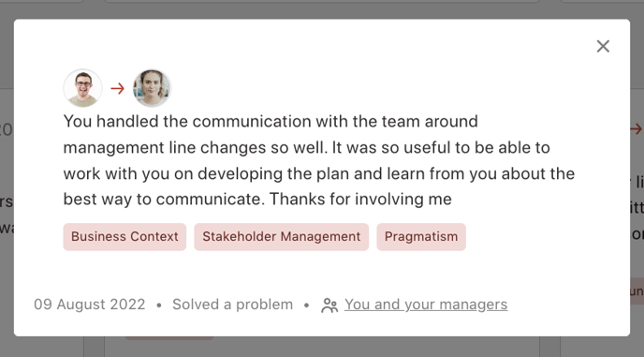Click the dimmed backdrop left of the dialog
Image resolution: width=644 pixels, height=357 pixels.
[7, 177]
